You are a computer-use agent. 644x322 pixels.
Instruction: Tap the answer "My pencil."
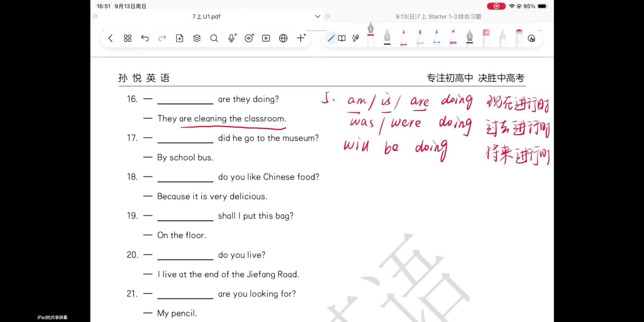click(177, 313)
